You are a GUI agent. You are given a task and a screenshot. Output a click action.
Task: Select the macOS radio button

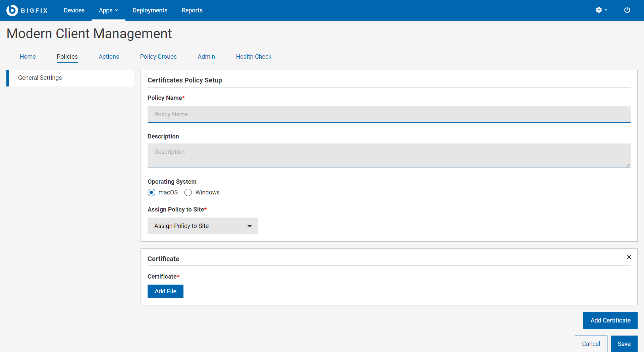[x=152, y=192]
